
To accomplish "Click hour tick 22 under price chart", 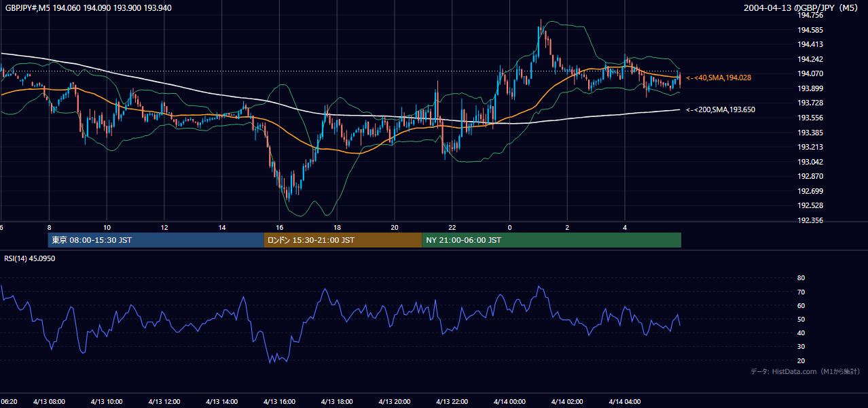I will (452, 227).
